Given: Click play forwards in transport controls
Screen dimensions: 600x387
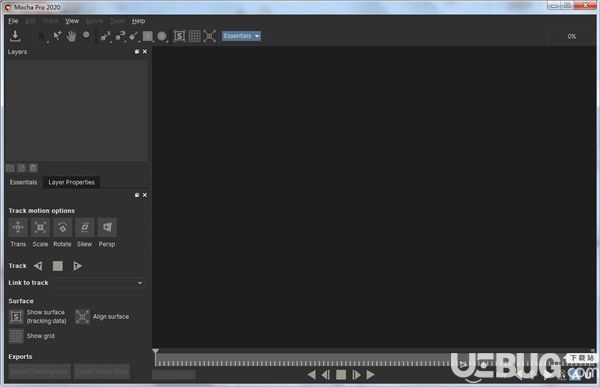Looking at the screenshot, I should [x=370, y=375].
